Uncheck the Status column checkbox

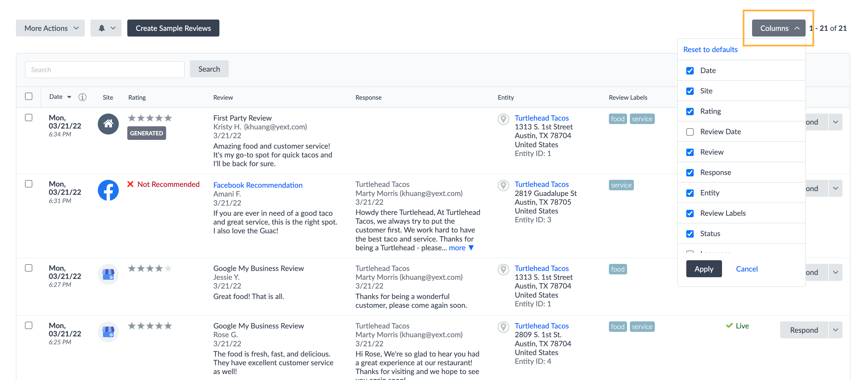coord(690,234)
